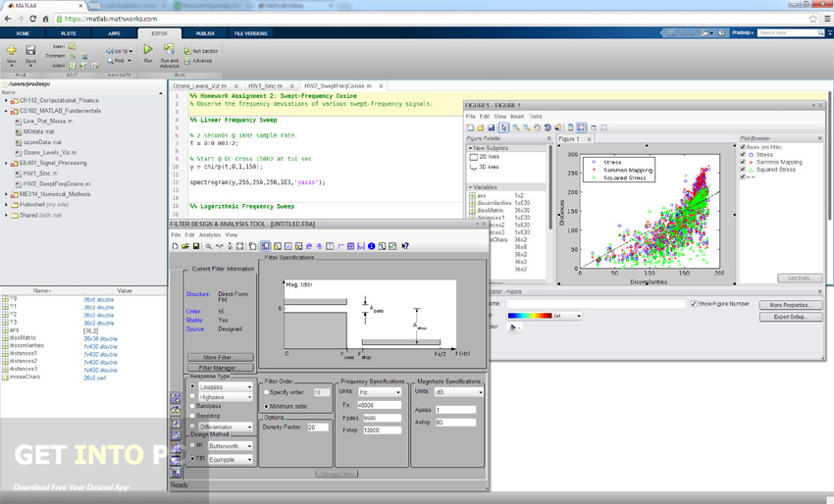Click the More Properties button
Screen dimensions: 834x504
(x=790, y=305)
